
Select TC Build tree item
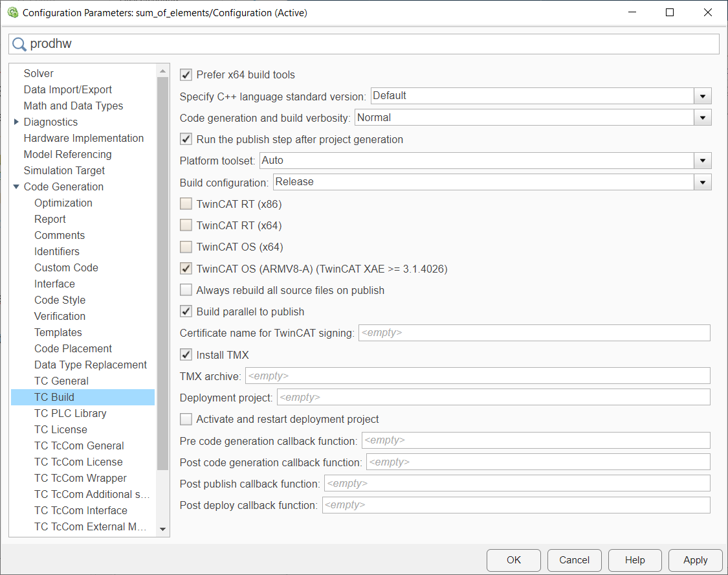[x=83, y=397]
